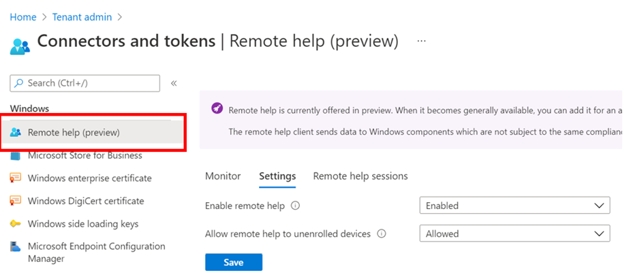Image resolution: width=644 pixels, height=277 pixels.
Task: Open the Remote help sessions tab
Action: tap(360, 176)
